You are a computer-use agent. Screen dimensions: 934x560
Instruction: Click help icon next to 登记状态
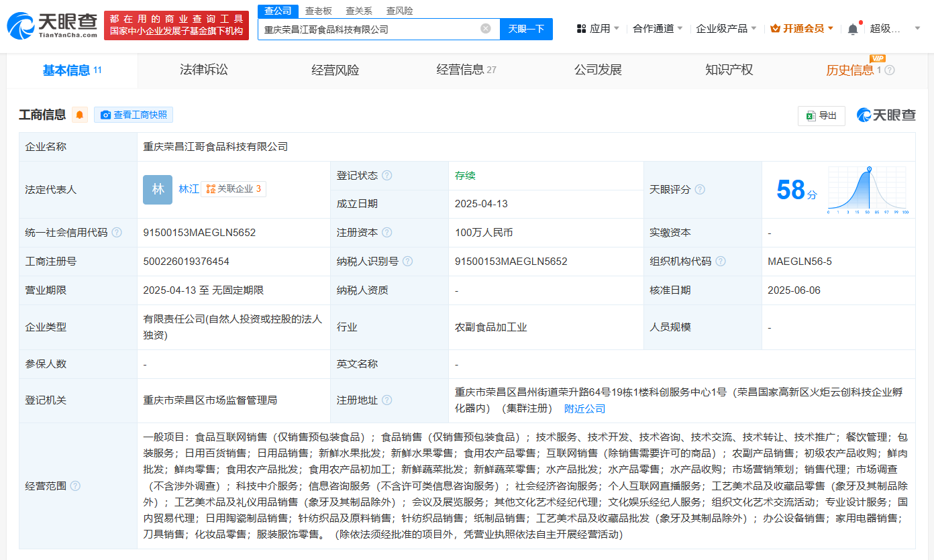tap(386, 176)
